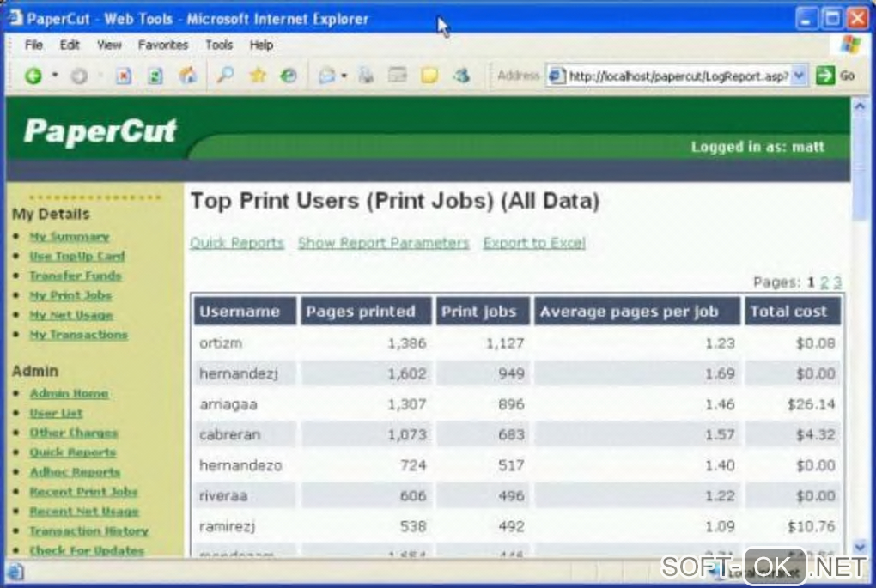Click the PaperCut logo in the header
Image resolution: width=876 pixels, height=588 pixels.
click(100, 132)
